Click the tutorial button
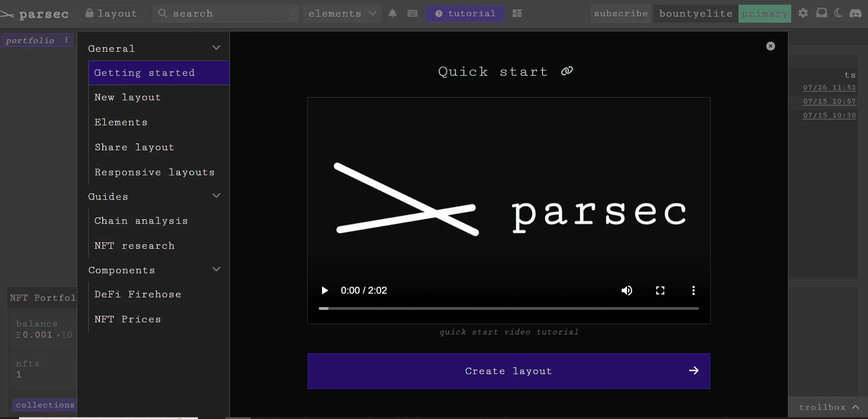 pyautogui.click(x=465, y=13)
